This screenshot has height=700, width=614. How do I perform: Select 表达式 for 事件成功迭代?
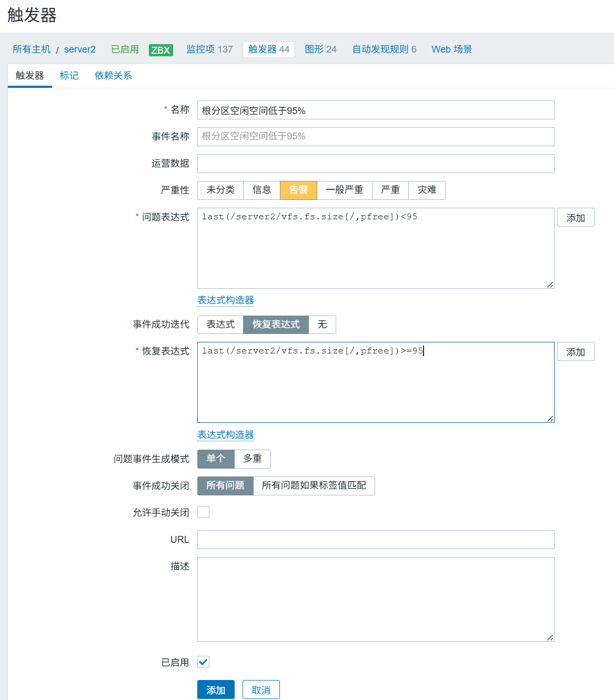[220, 324]
